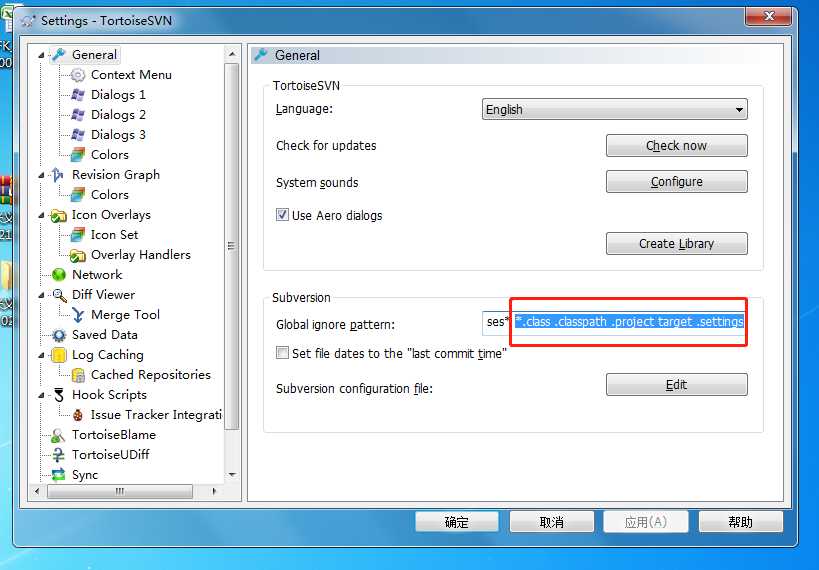Click the wrench icon in General header
Screen dimensions: 819x570
[261, 55]
